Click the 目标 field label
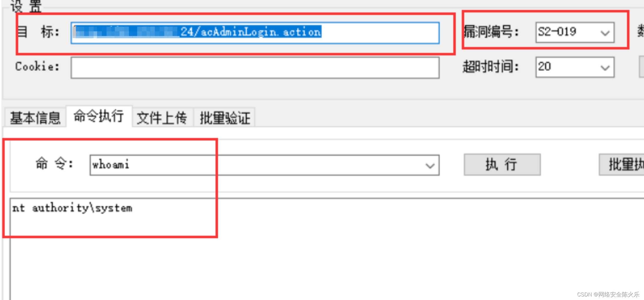The height and width of the screenshot is (300, 644). (38, 32)
